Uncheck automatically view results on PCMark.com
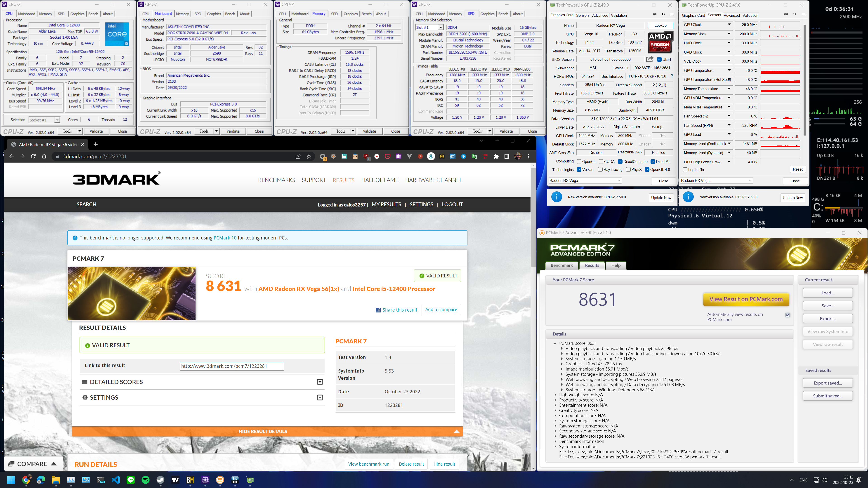The width and height of the screenshot is (868, 488). 788,315
